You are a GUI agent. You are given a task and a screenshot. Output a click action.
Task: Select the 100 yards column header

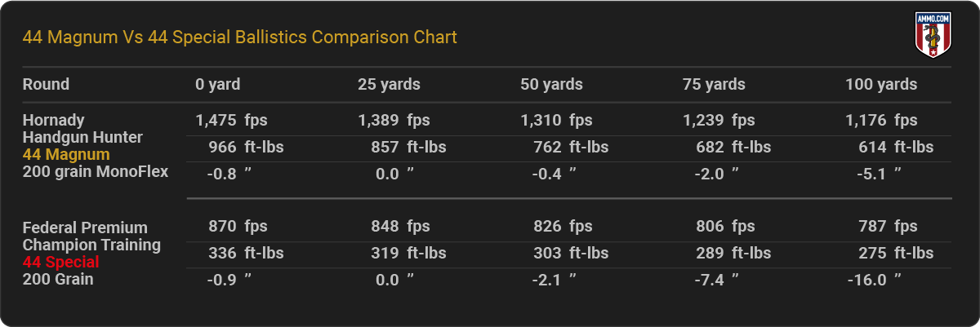881,84
